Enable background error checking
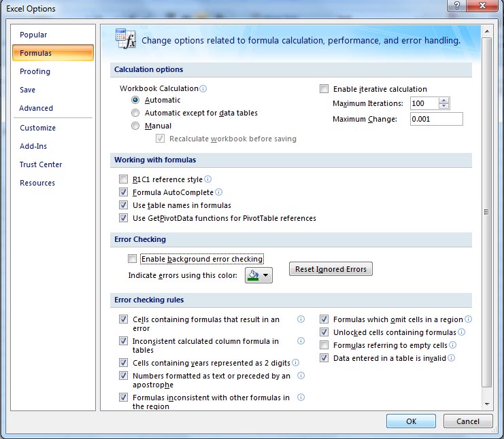Screen dimensions: 504x439 [x=132, y=258]
